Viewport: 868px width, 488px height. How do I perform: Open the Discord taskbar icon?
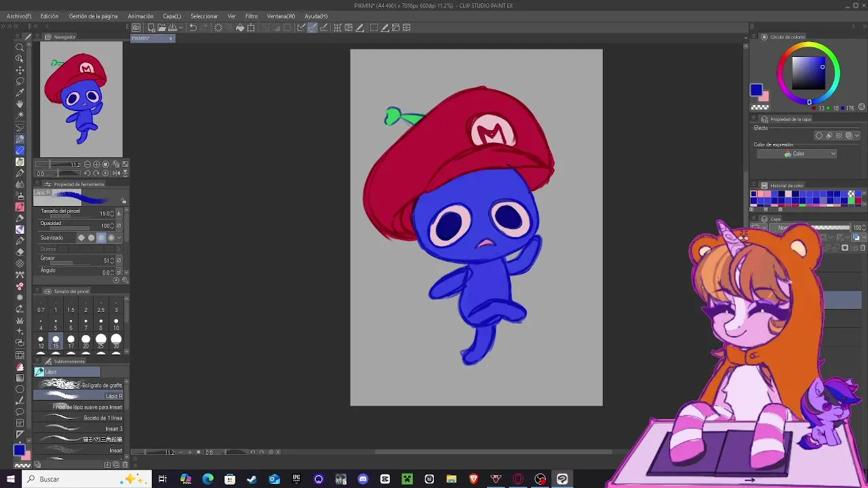(x=363, y=479)
